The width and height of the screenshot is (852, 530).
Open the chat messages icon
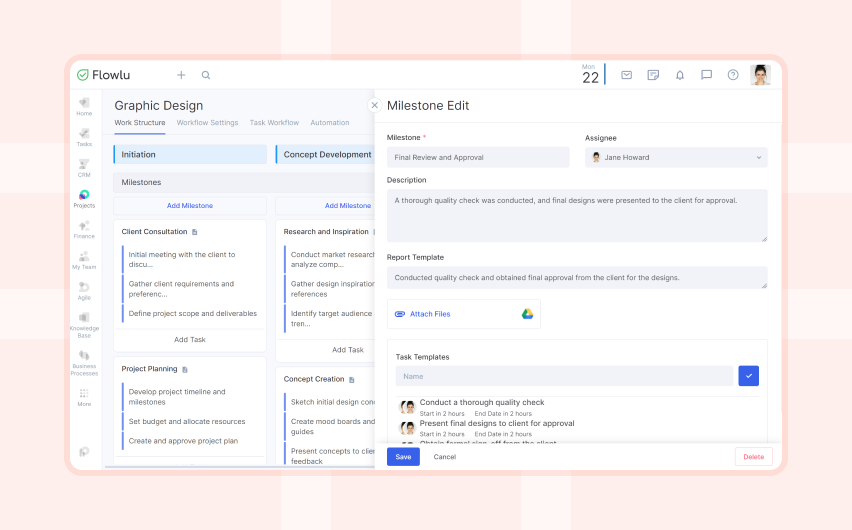706,75
